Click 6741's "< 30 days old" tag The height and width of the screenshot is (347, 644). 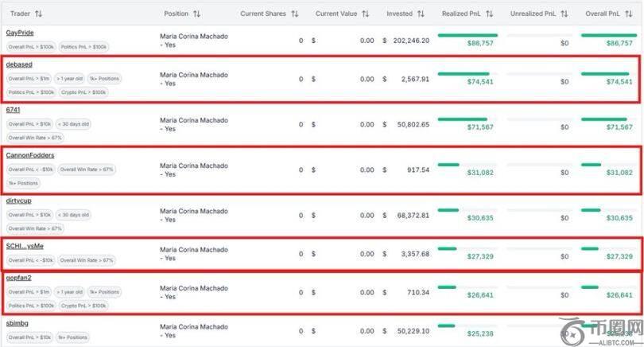click(74, 124)
